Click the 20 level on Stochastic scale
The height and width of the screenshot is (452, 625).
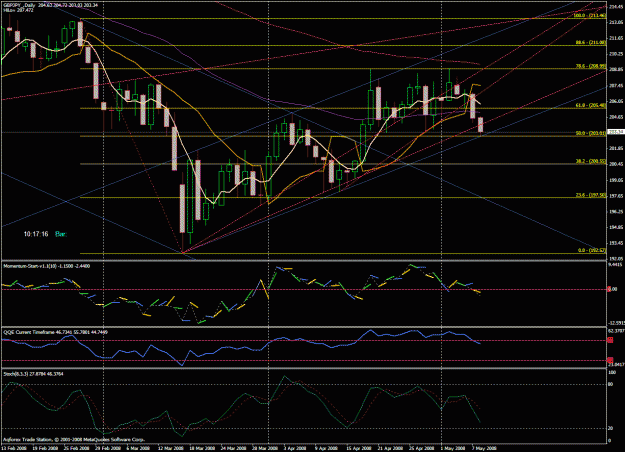[x=611, y=428]
